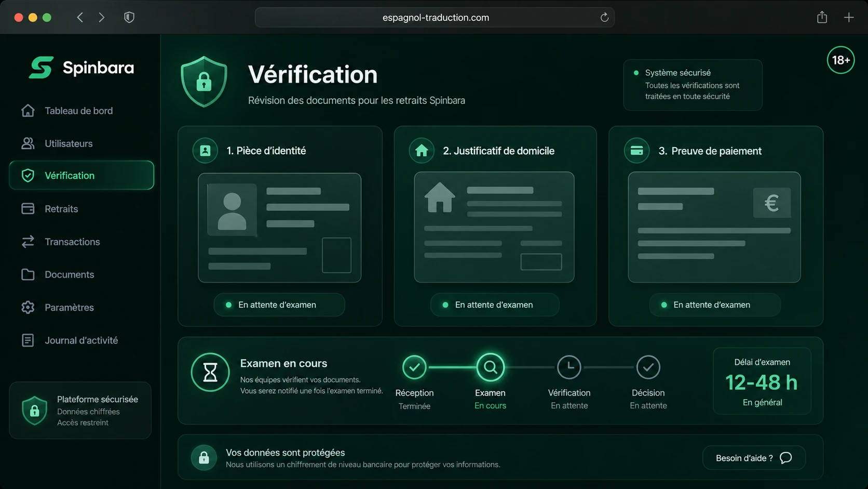868x489 pixels.
Task: Click En attente d'examen under Justificatif de domicile
Action: pyautogui.click(x=495, y=305)
